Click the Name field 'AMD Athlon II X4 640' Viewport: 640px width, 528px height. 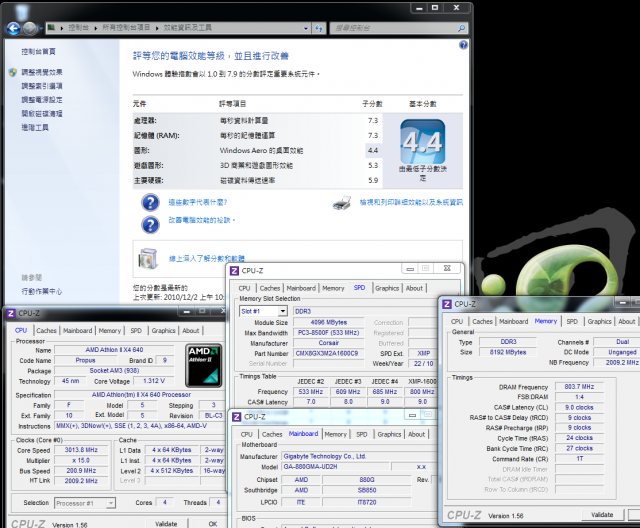click(114, 350)
